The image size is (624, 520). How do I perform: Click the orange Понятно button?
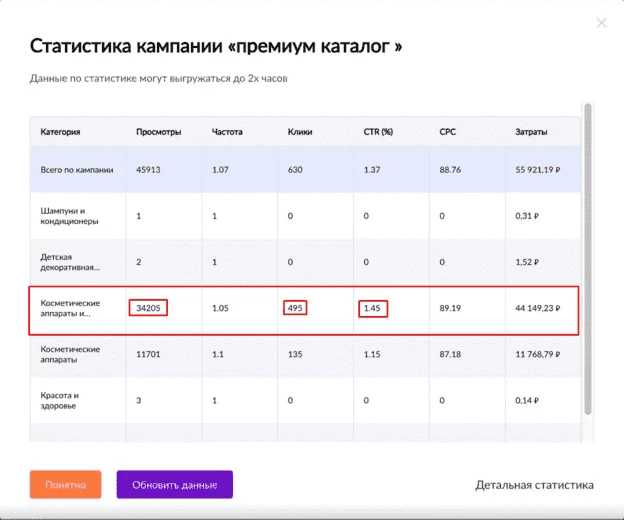click(66, 485)
